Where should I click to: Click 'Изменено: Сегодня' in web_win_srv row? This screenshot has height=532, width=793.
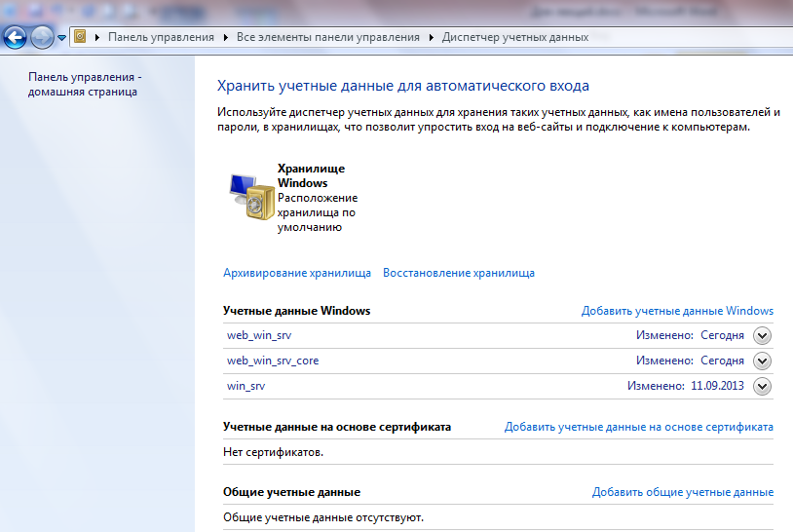point(690,335)
